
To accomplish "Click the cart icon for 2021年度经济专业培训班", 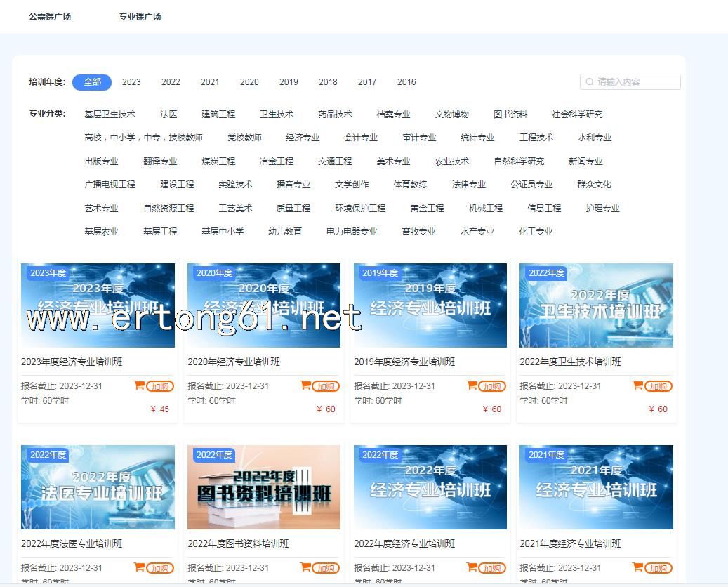I will (x=637, y=567).
